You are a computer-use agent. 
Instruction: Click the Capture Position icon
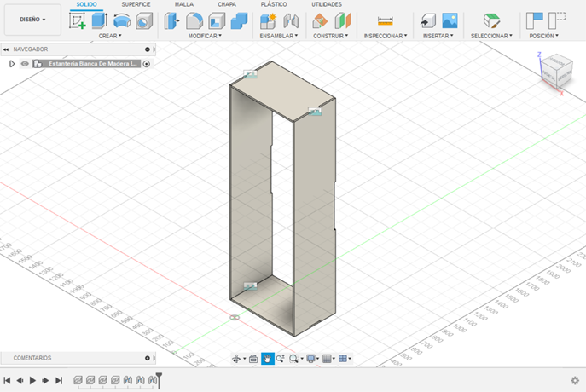point(535,20)
